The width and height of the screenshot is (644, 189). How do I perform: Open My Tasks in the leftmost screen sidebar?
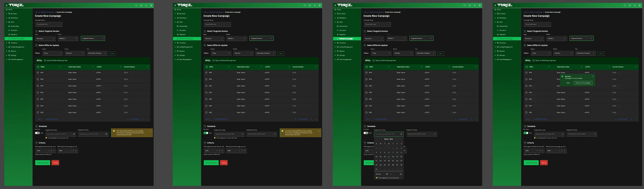point(14,14)
